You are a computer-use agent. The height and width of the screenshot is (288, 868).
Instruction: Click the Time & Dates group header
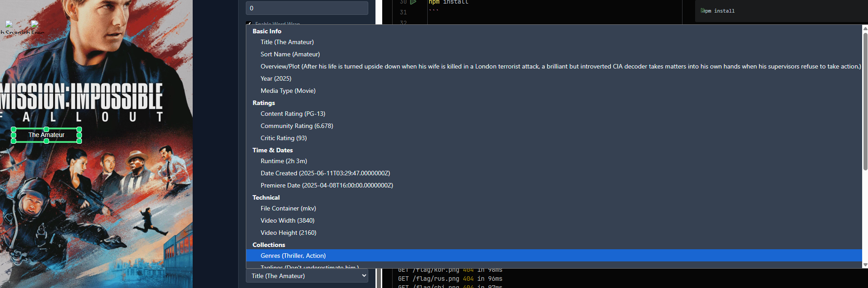[273, 150]
